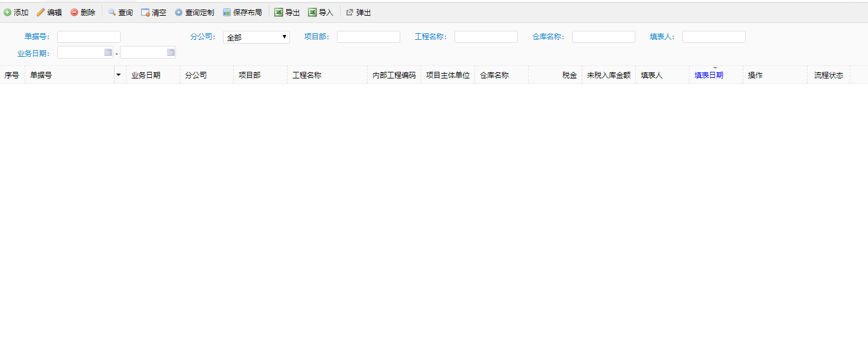Viewport: 868px width, 338px height.
Task: Click the 保存布局 button label
Action: [248, 13]
